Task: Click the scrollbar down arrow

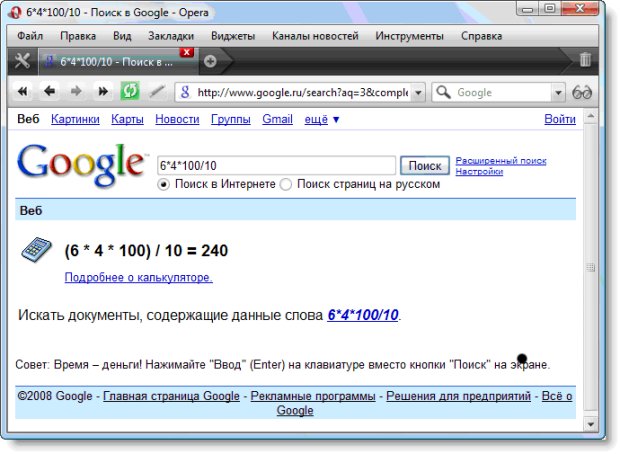Action: pyautogui.click(x=591, y=424)
